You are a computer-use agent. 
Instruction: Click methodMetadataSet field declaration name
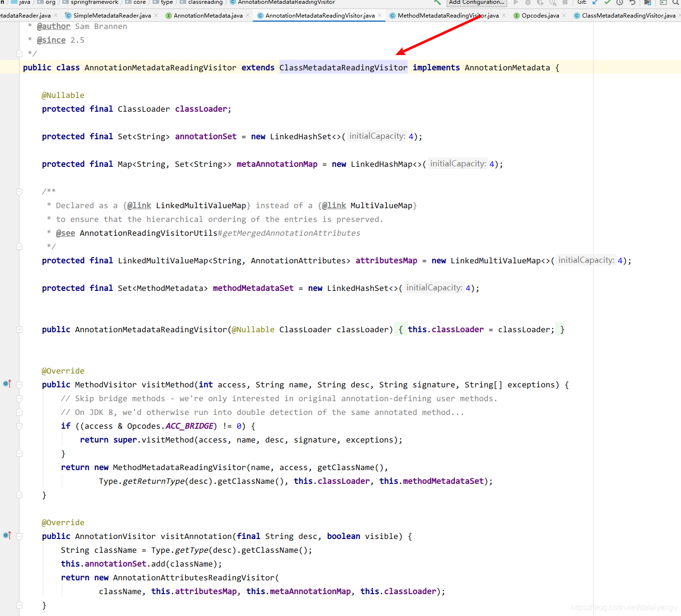pyautogui.click(x=253, y=288)
